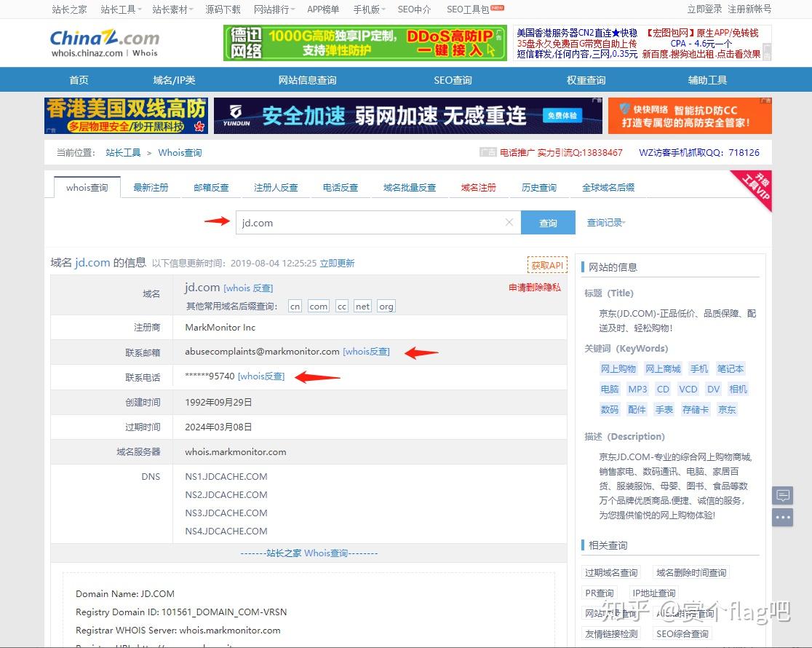
Task: Open SEO查询 menu
Action: (453, 80)
